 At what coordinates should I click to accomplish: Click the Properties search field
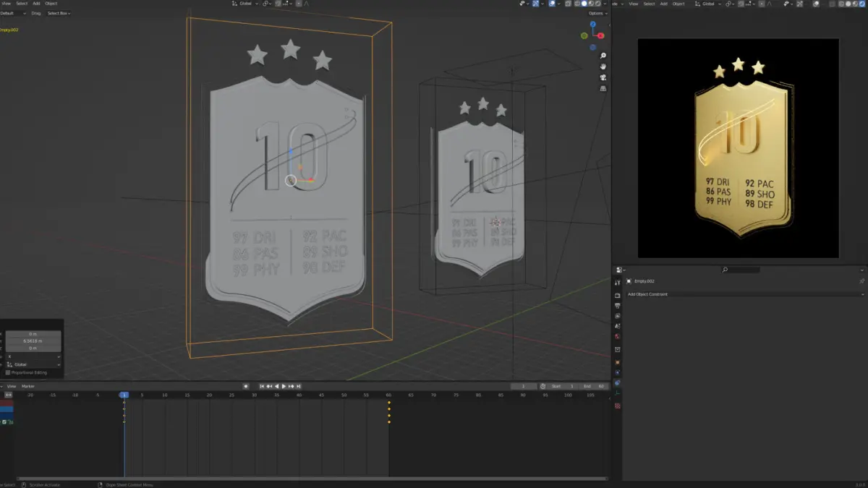tap(740, 270)
